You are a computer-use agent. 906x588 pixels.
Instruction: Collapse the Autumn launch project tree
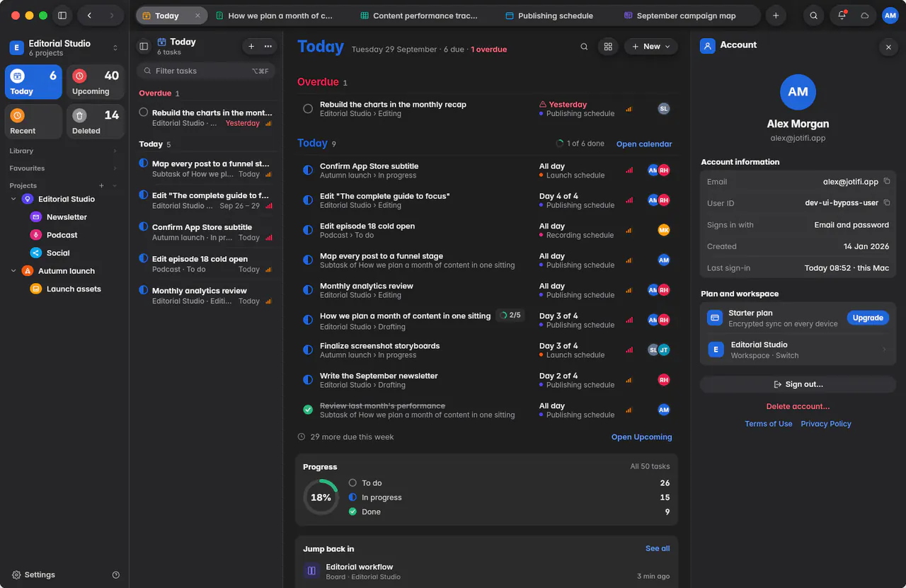[x=13, y=271]
